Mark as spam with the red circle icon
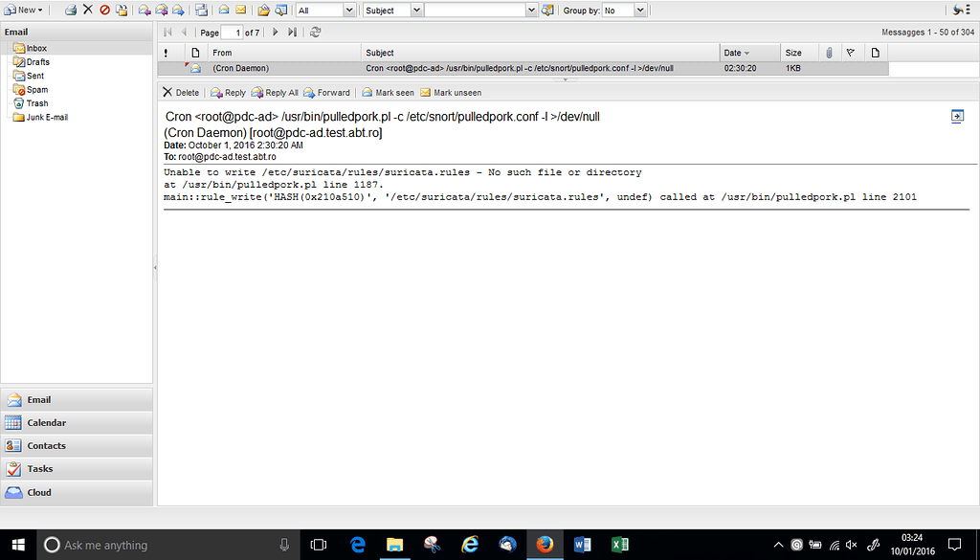Screen dimensions: 980x560 pos(105,10)
